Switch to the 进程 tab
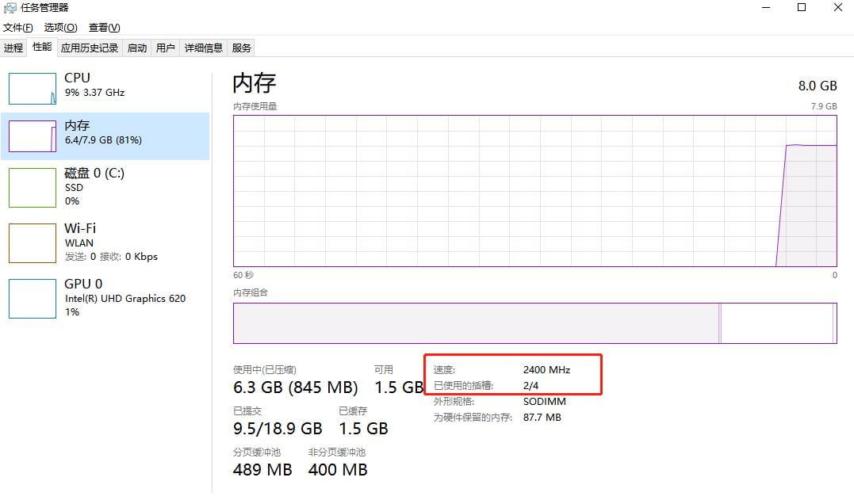Viewport: 854px width, 504px height. (13, 48)
